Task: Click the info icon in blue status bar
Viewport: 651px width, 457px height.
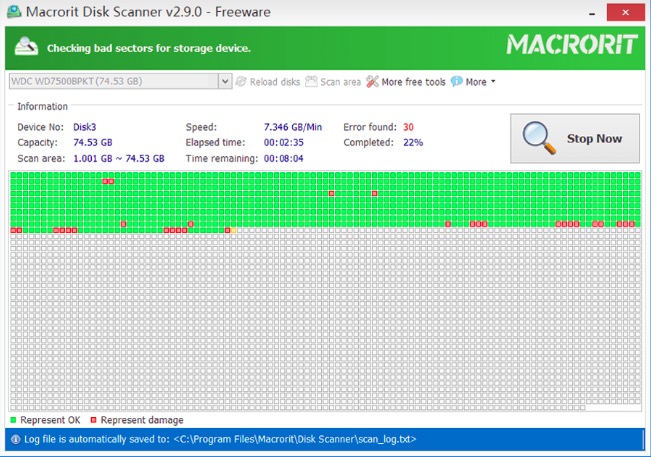Action: 15,439
